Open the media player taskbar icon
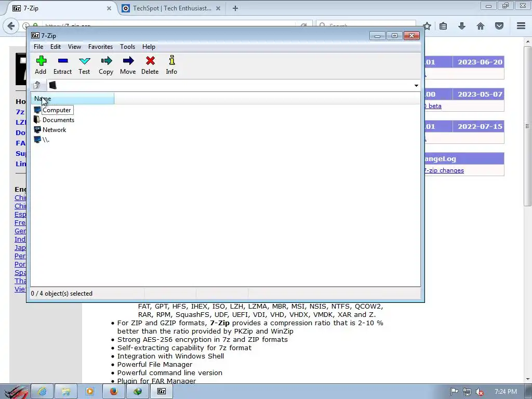 pyautogui.click(x=90, y=392)
